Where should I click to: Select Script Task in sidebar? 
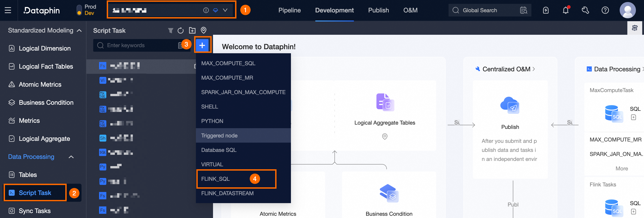click(35, 193)
